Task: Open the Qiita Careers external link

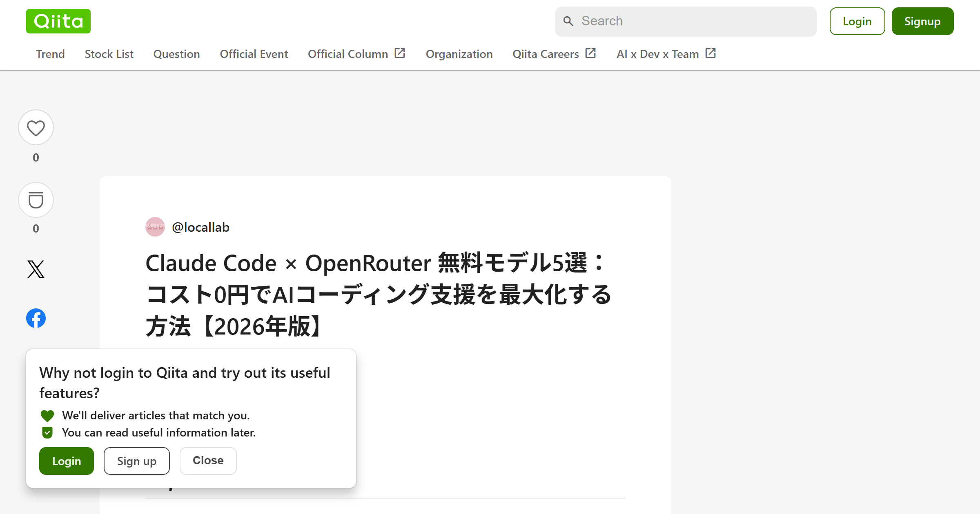Action: [554, 54]
